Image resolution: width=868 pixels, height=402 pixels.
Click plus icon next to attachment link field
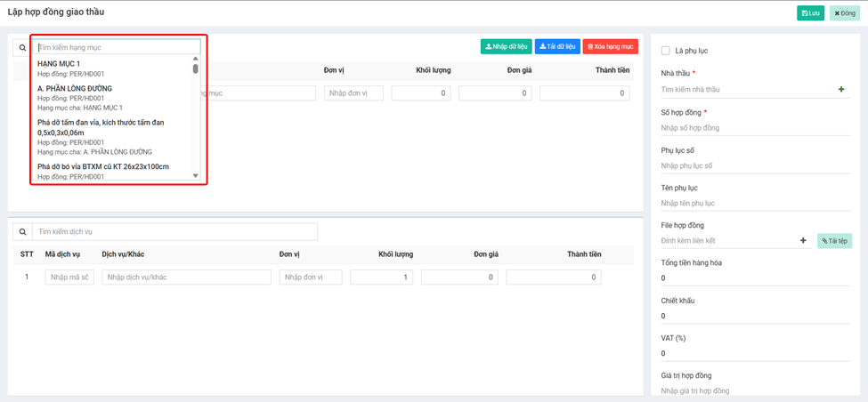[803, 240]
